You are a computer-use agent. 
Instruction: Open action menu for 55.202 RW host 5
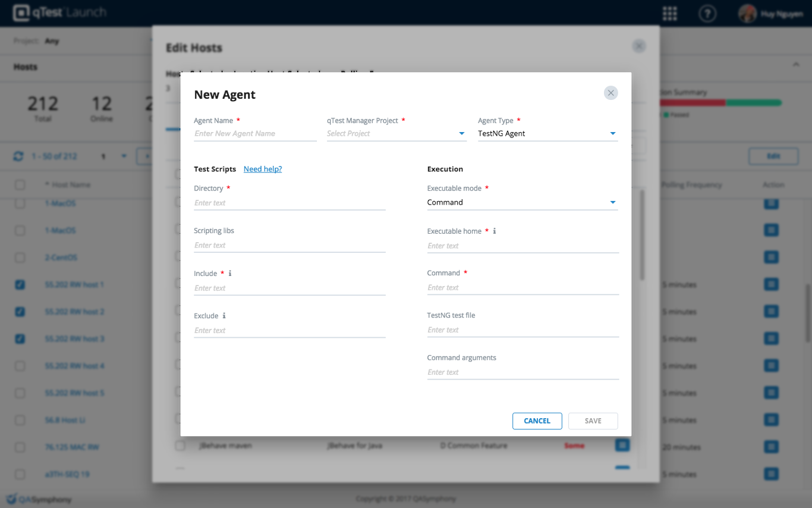(771, 393)
